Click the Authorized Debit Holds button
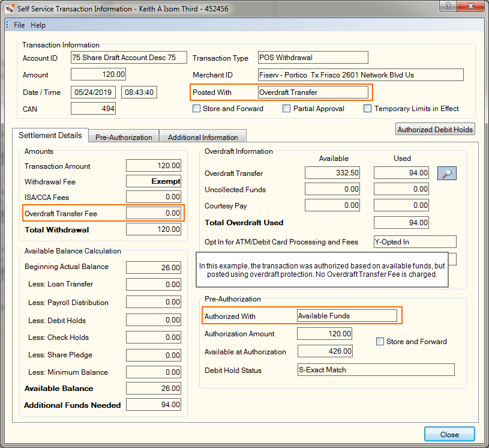 coord(435,129)
